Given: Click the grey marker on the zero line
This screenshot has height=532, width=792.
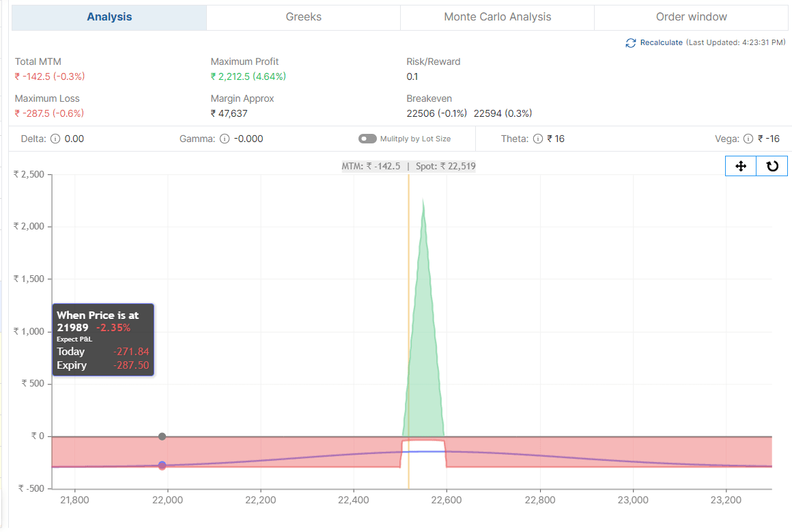Looking at the screenshot, I should coord(162,436).
